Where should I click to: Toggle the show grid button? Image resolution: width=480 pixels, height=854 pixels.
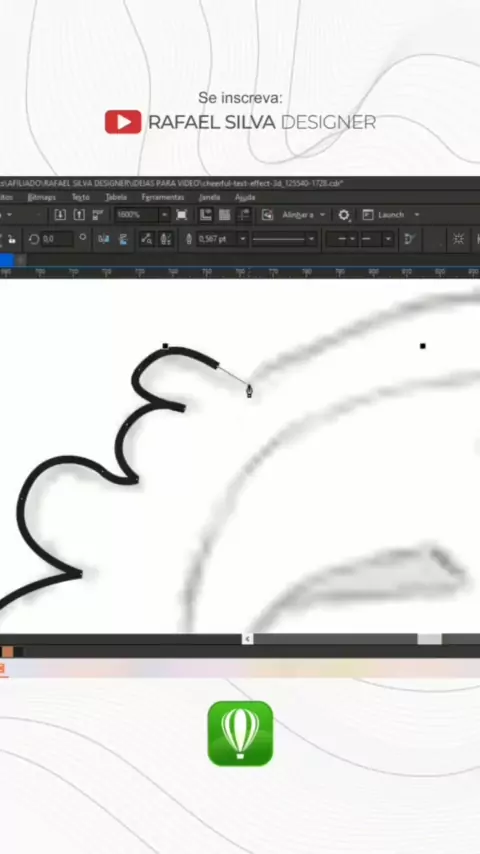(224, 215)
